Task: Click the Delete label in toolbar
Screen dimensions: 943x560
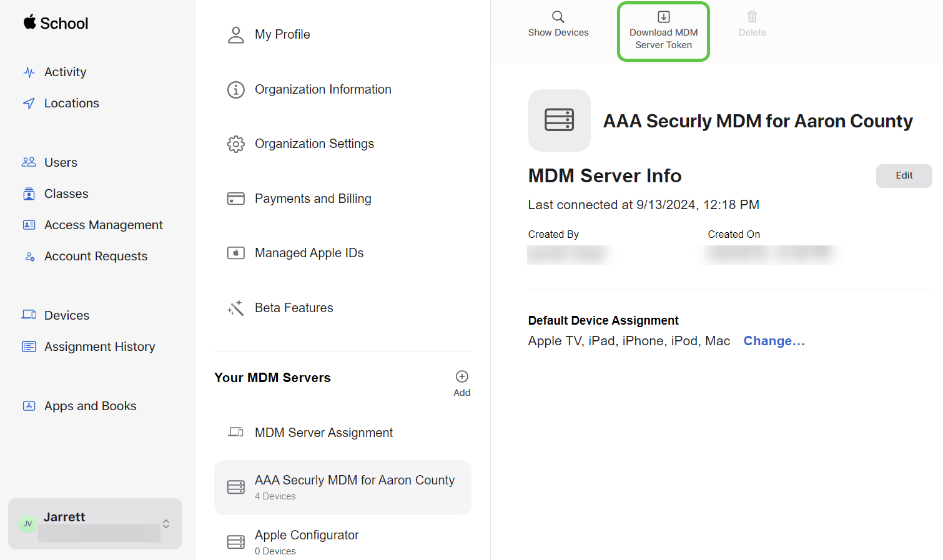Action: click(x=753, y=32)
